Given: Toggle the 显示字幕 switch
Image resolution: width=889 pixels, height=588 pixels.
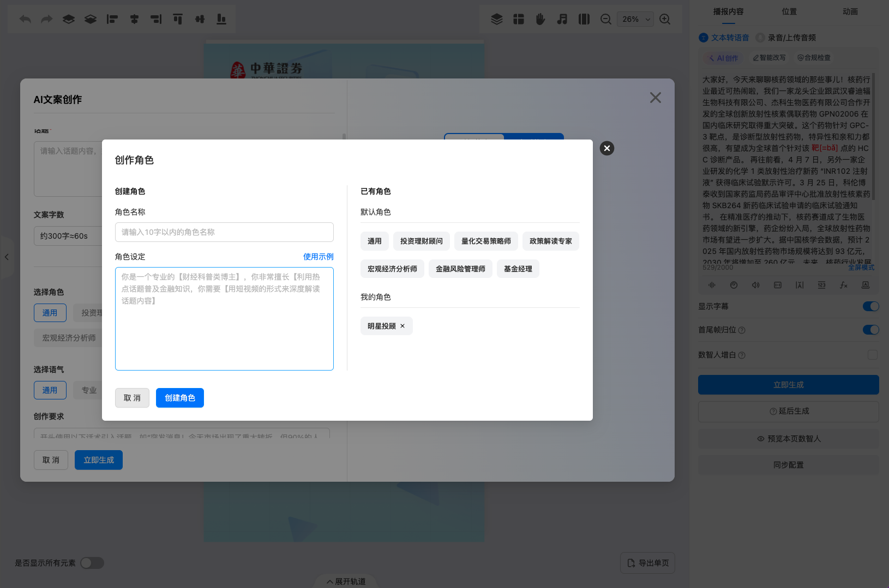Looking at the screenshot, I should (870, 306).
